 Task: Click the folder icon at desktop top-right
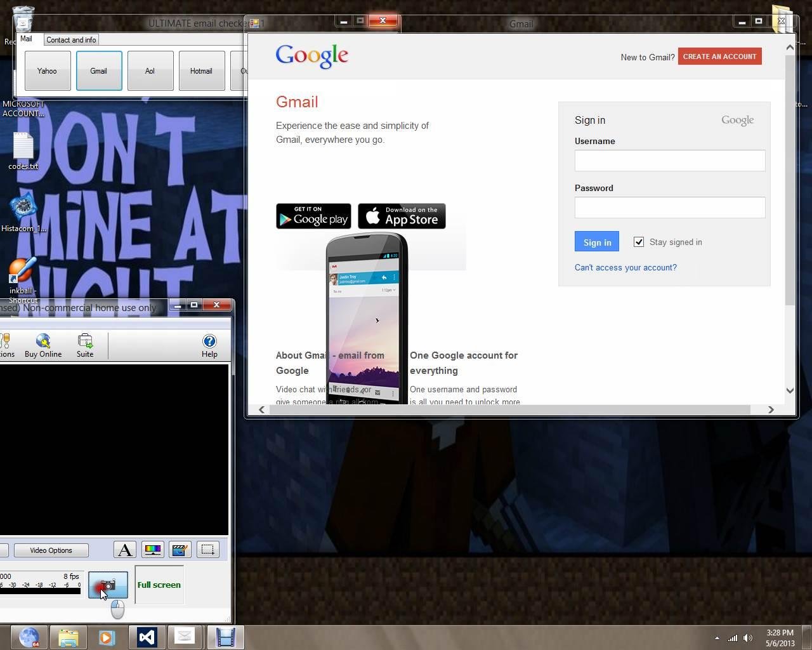click(784, 18)
